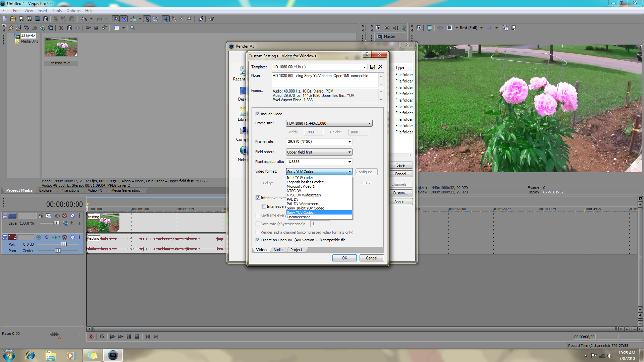The width and height of the screenshot is (644, 362).
Task: Click the testing.m2t media thumbnail
Action: 61,47
